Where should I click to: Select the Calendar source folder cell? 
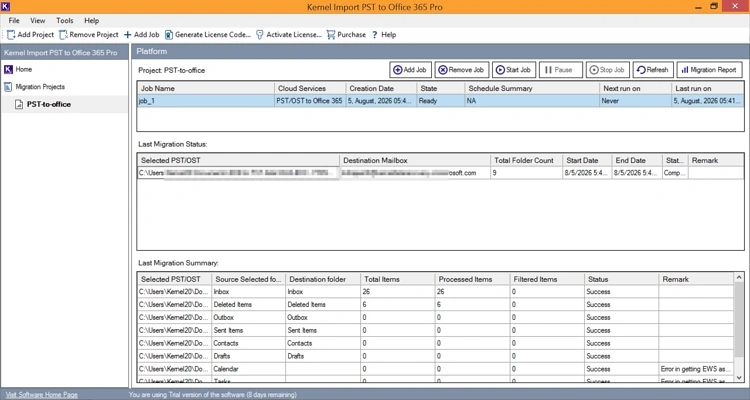(249, 369)
